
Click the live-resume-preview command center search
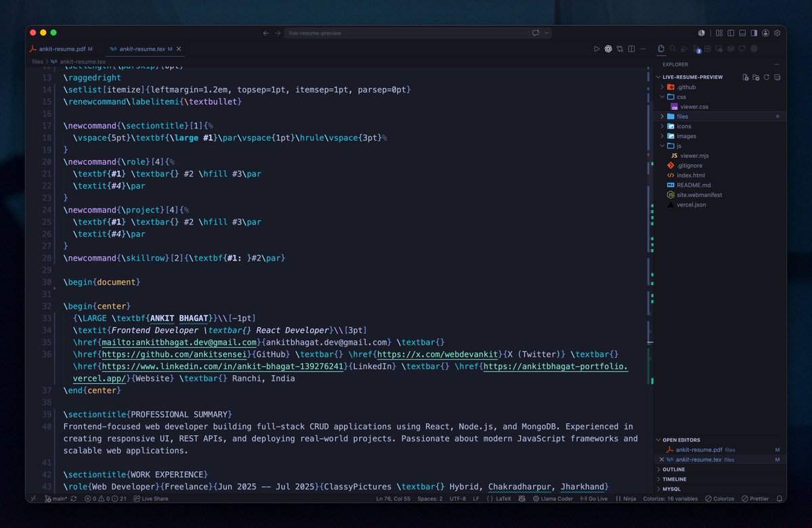[x=406, y=32]
